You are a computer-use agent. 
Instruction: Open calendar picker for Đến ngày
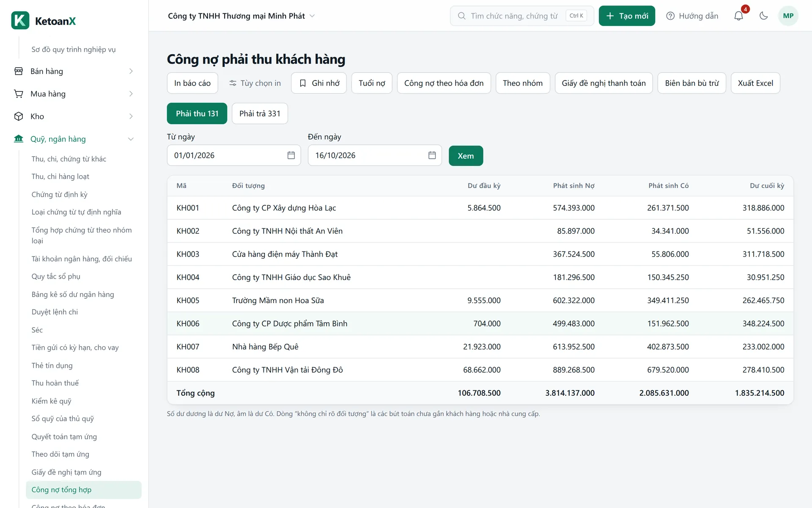[x=432, y=155]
